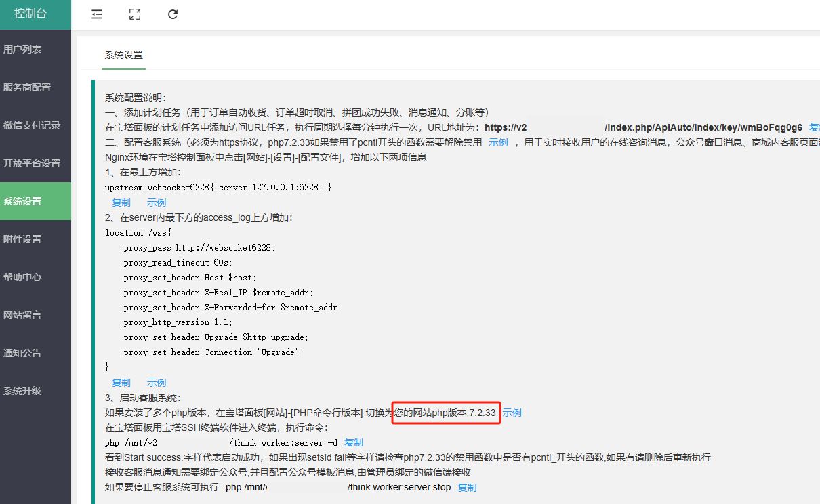Open 系统升级 in the sidebar
This screenshot has width=820, height=504.
pyautogui.click(x=22, y=391)
